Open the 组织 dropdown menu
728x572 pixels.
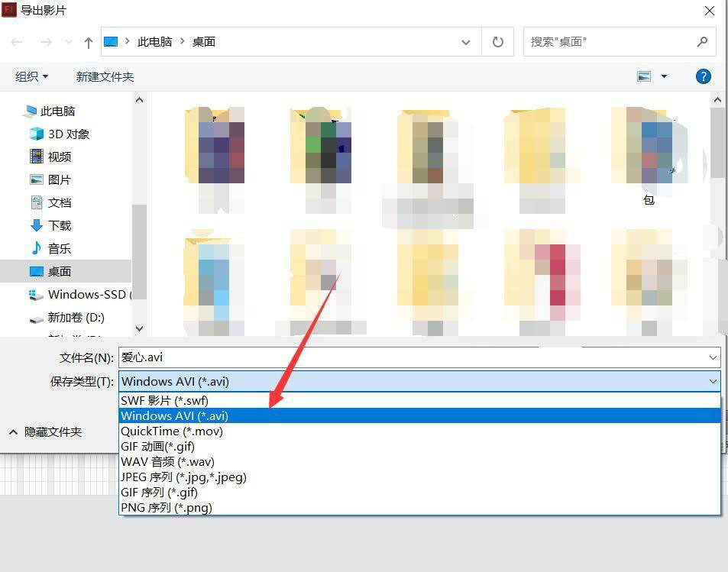pyautogui.click(x=32, y=76)
